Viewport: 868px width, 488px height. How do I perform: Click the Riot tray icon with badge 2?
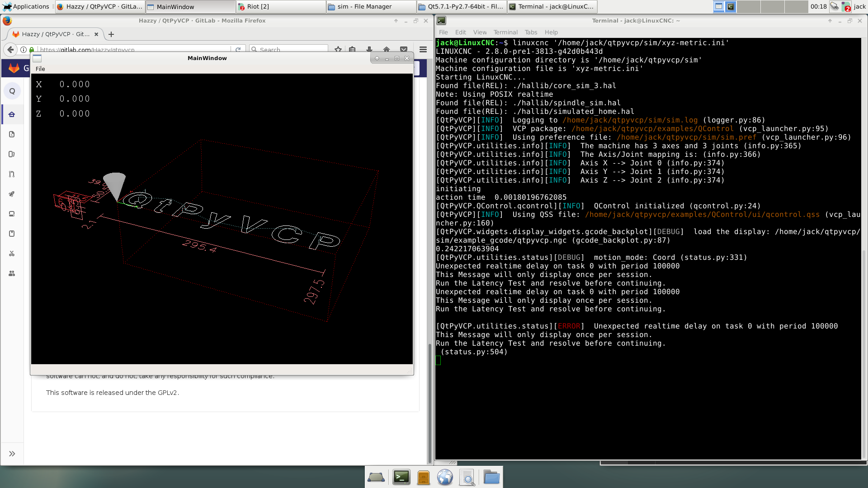[846, 7]
